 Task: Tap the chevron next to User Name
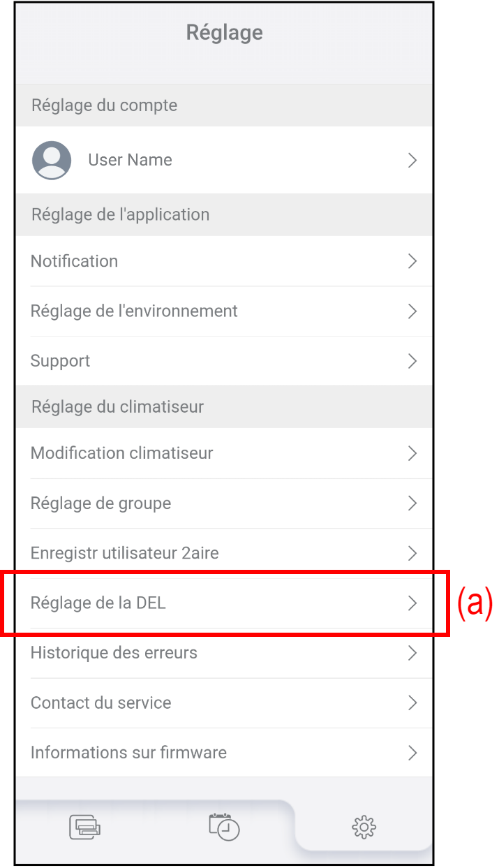pyautogui.click(x=412, y=160)
